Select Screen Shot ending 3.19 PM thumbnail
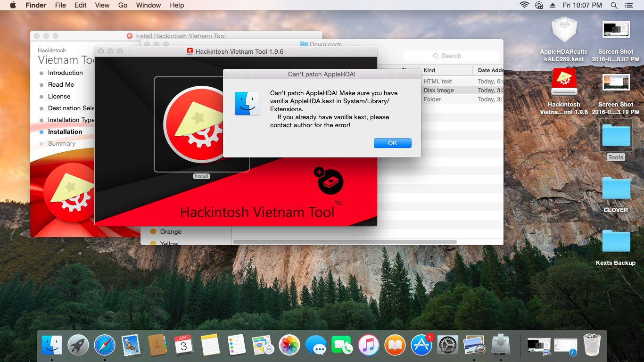Screen dimensions: 644x362 (616, 82)
